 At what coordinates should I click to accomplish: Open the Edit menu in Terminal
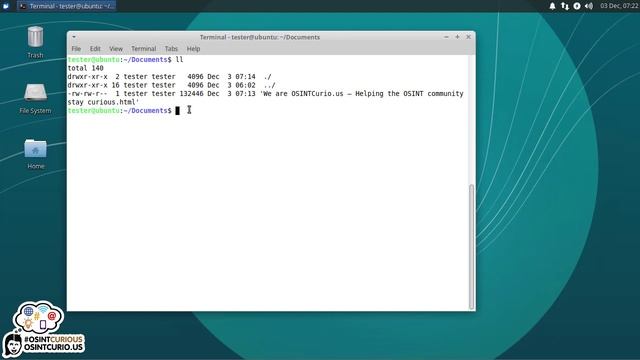click(95, 49)
